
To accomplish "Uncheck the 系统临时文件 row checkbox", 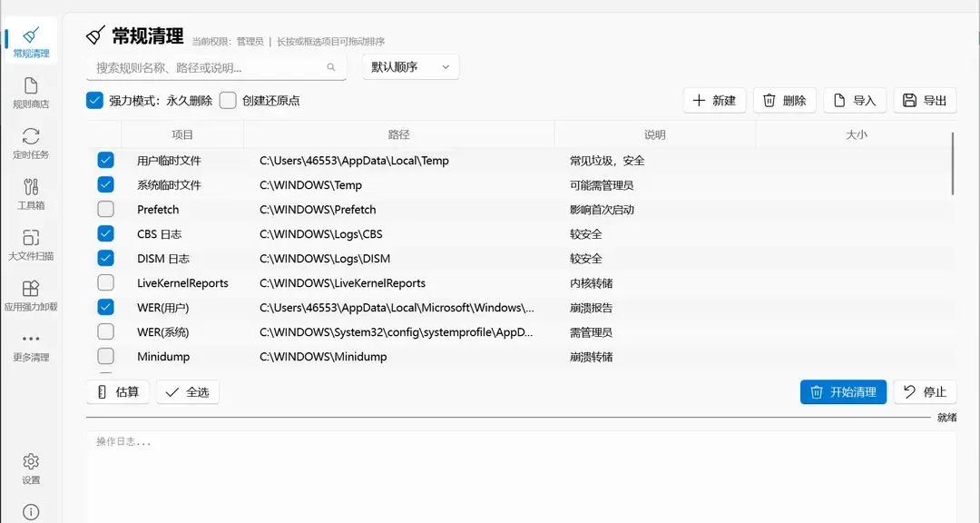I will [x=105, y=184].
